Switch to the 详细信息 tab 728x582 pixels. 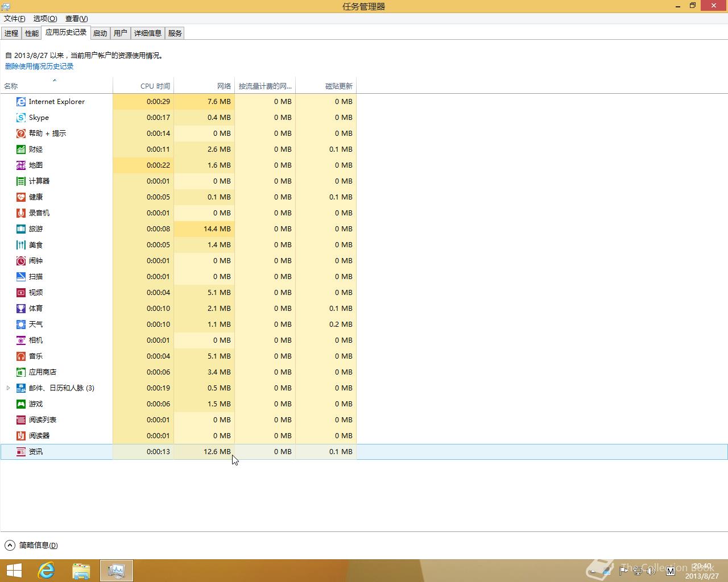(x=148, y=34)
